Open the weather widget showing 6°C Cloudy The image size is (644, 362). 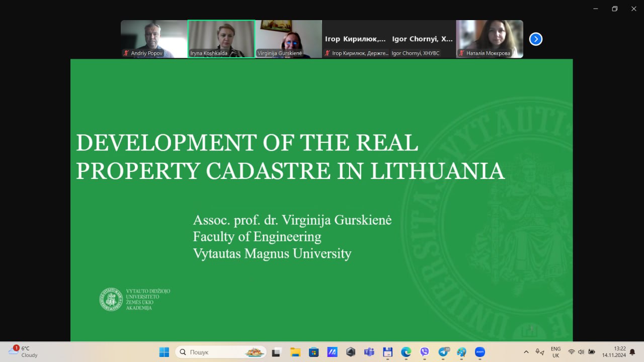[x=24, y=351]
